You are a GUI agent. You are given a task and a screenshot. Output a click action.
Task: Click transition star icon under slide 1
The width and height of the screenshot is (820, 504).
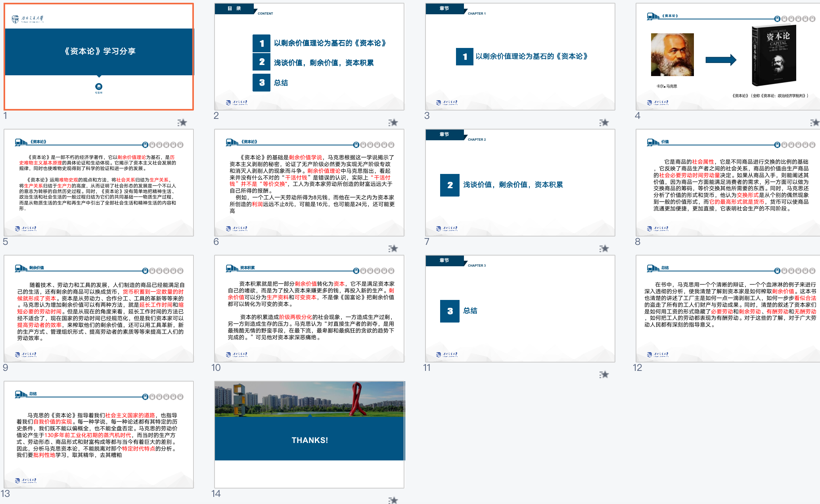point(182,122)
